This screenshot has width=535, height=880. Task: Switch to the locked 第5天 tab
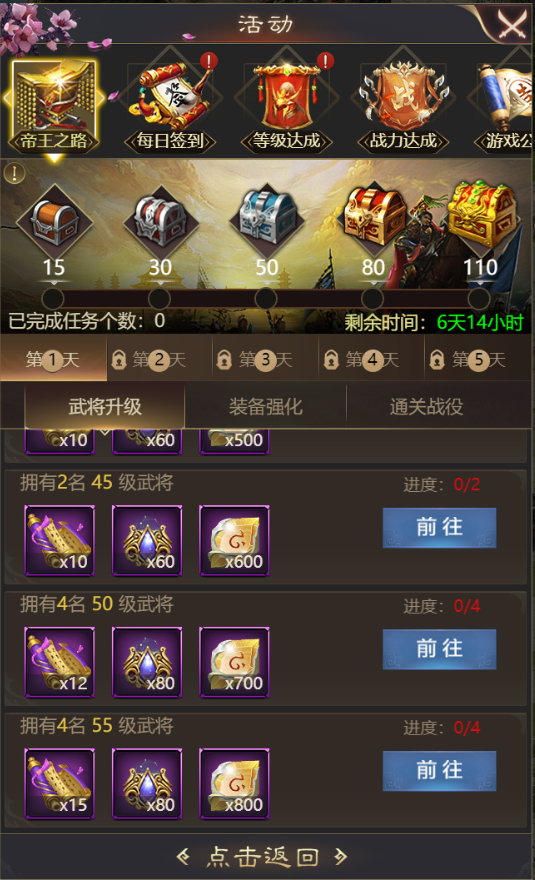(479, 359)
